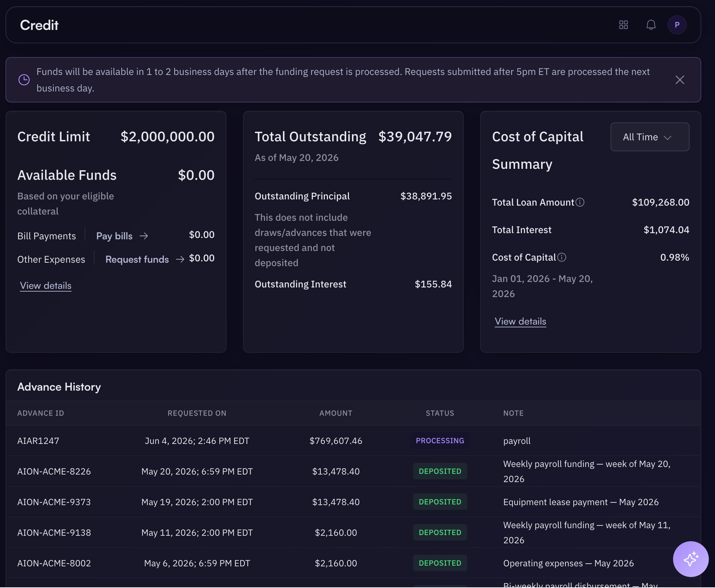Open View details under Cost of Capital
Image resolution: width=715 pixels, height=588 pixels.
click(x=520, y=321)
